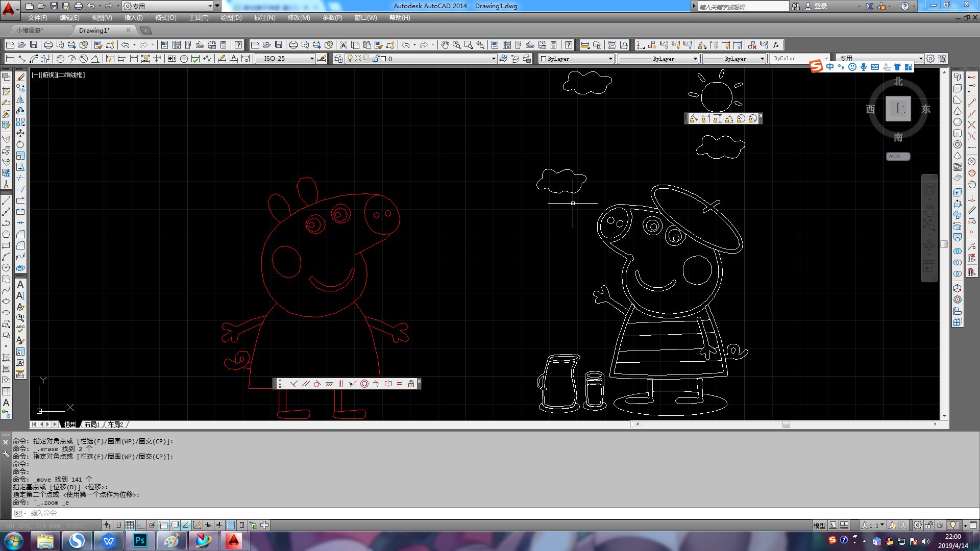Viewport: 980px width, 551px height.
Task: Select the Pan hand tool
Action: (445, 45)
